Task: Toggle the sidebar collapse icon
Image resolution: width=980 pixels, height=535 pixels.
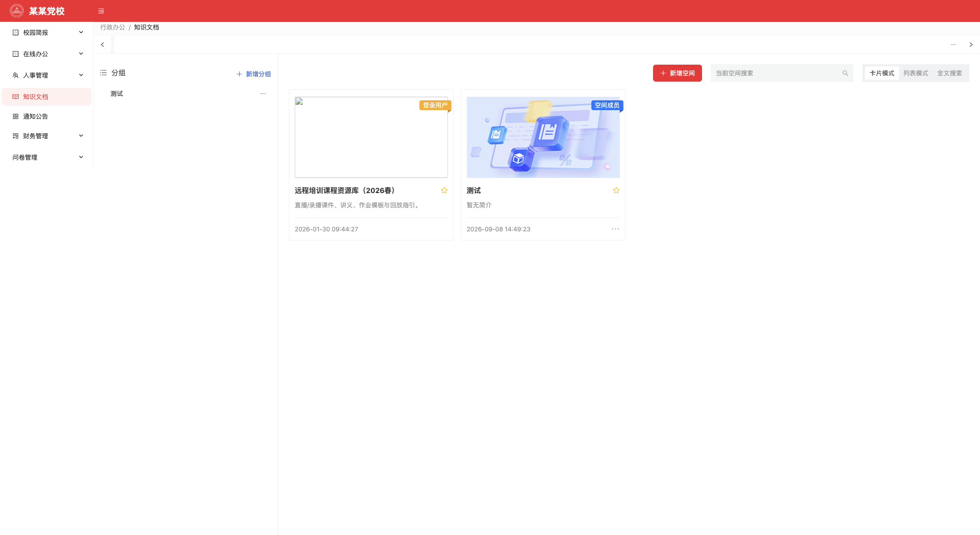Action: pos(101,11)
